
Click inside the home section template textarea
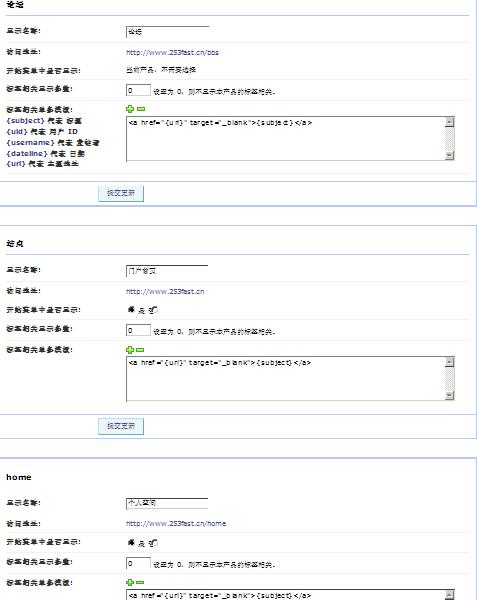point(285,595)
